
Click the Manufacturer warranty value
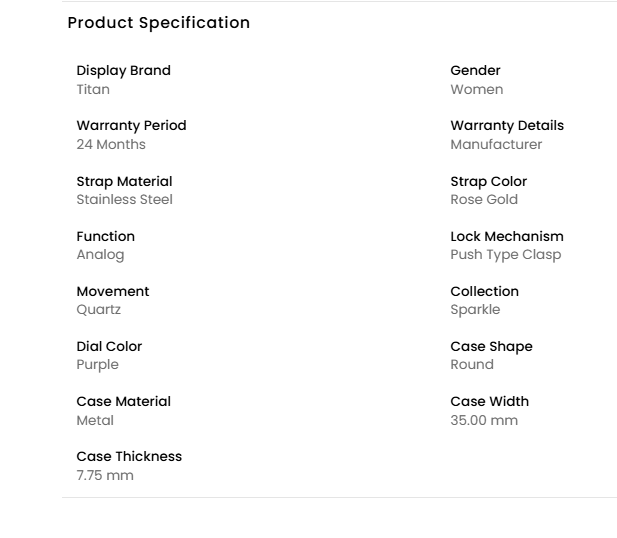(x=496, y=145)
